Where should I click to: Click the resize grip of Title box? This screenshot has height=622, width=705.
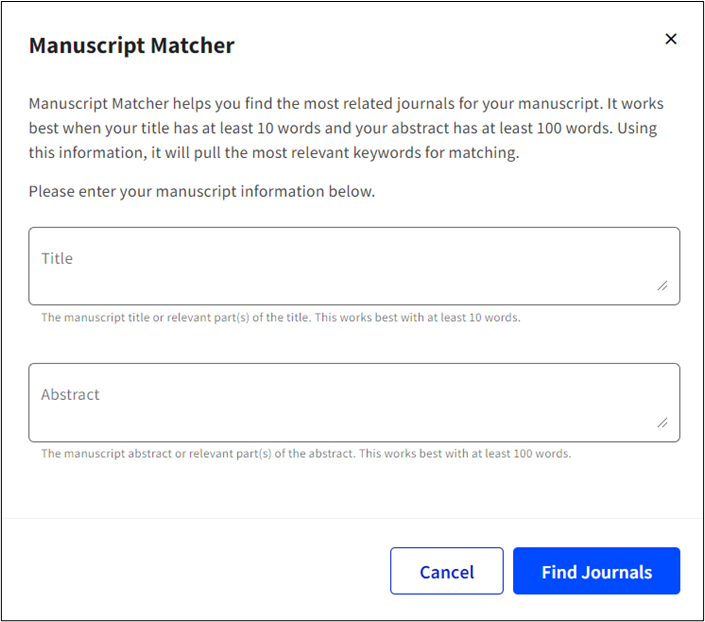[x=662, y=286]
